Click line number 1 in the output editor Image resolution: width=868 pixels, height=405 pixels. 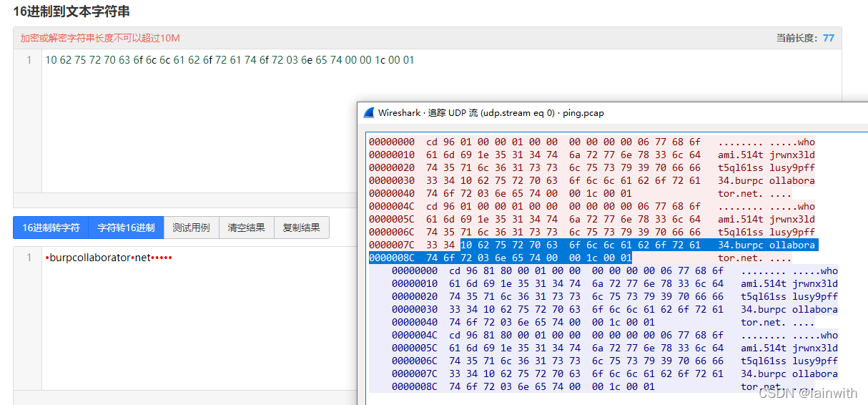[x=29, y=258]
